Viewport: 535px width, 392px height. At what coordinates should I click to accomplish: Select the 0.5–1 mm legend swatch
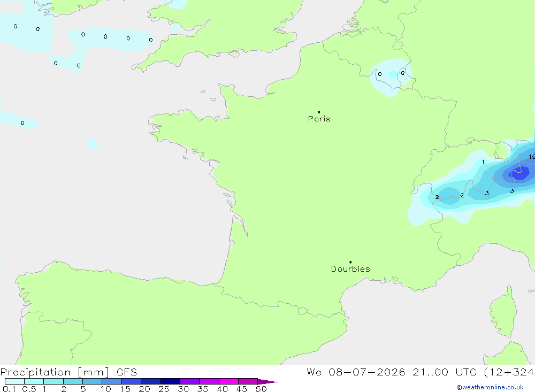34,381
